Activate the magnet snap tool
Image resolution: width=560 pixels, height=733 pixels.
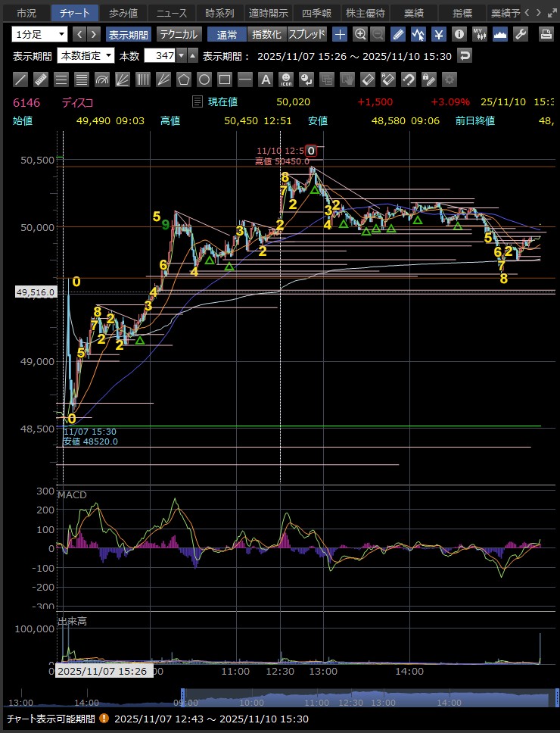[409, 80]
